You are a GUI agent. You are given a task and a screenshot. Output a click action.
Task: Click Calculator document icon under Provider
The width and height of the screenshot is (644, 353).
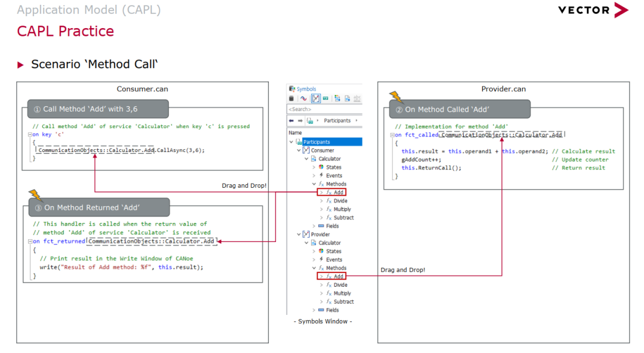tap(314, 243)
